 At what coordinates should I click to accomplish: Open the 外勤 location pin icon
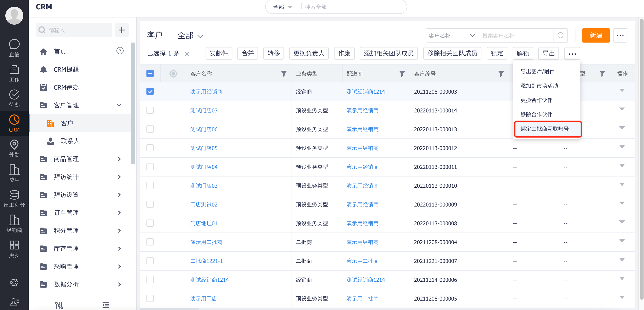pyautogui.click(x=14, y=148)
